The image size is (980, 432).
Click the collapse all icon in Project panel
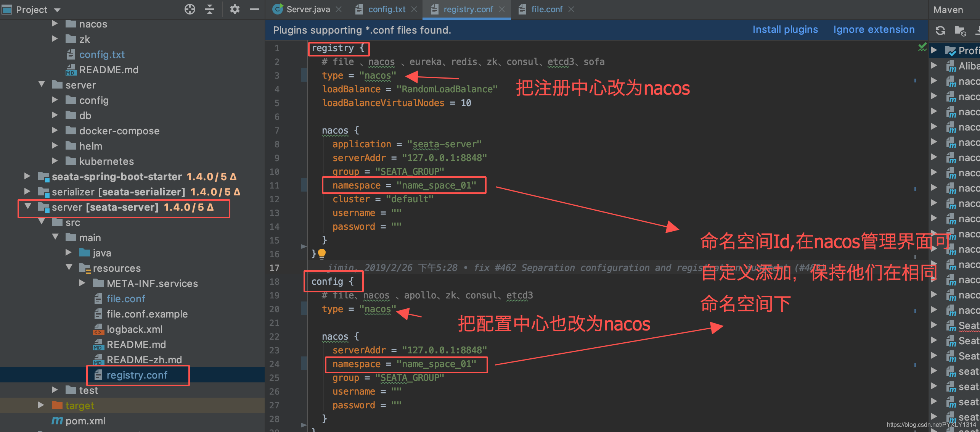pos(210,9)
